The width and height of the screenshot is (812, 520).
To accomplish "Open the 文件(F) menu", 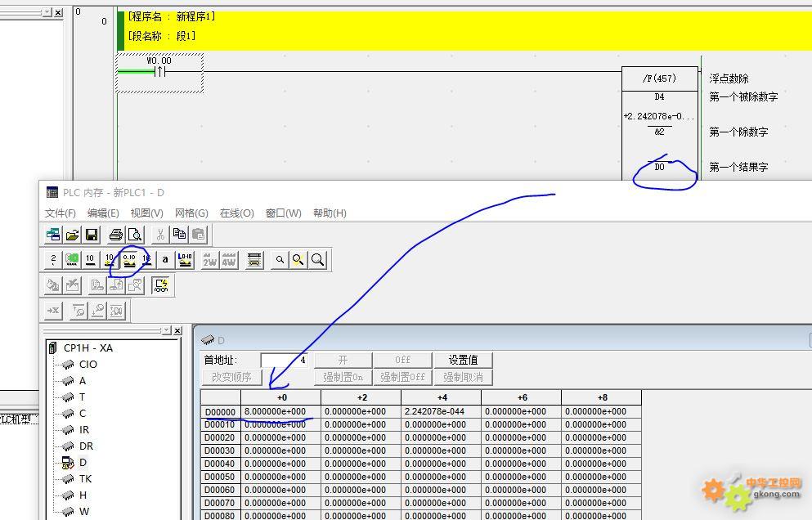I will tap(60, 213).
